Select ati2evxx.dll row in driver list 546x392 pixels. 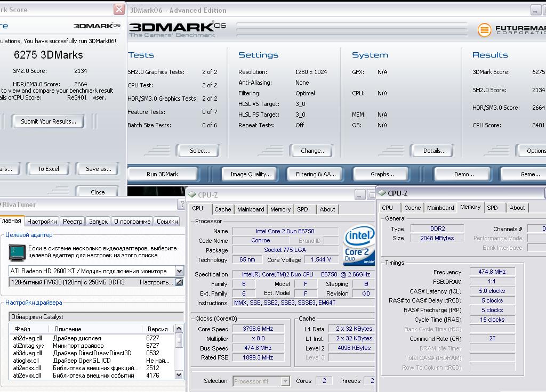tap(92, 375)
